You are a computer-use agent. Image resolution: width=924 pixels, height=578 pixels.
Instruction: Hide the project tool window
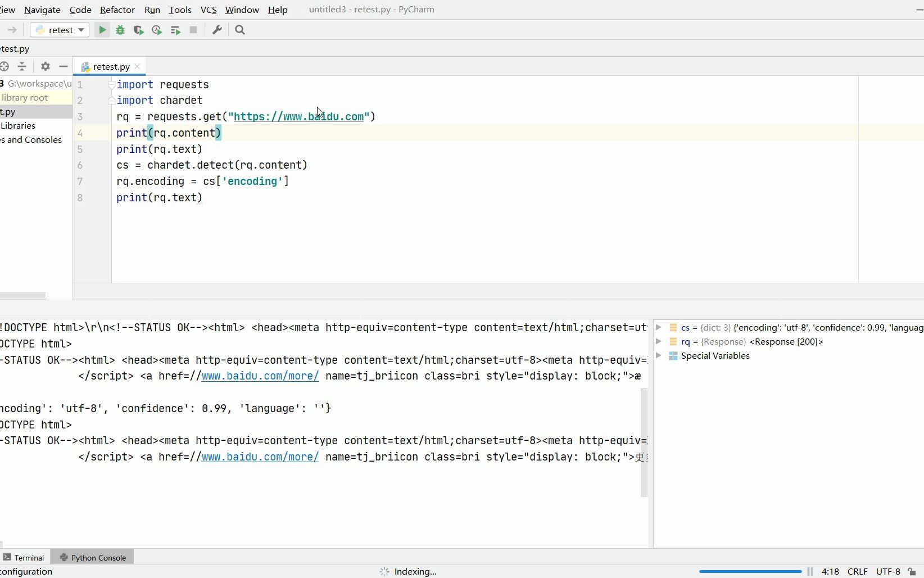64,66
